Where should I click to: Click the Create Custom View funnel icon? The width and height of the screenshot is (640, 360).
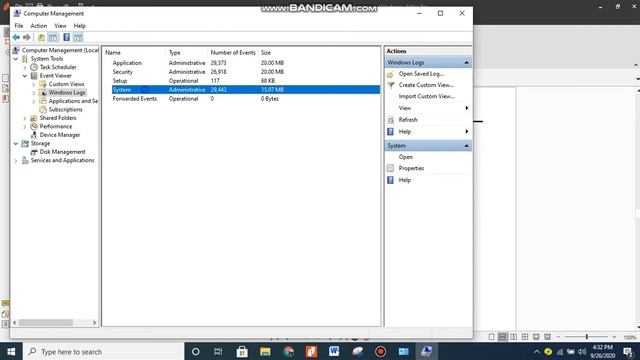(391, 85)
